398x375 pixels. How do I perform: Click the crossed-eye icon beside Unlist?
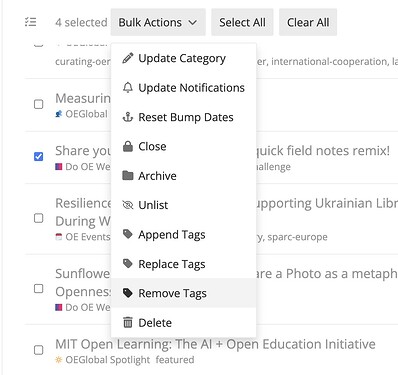pyautogui.click(x=128, y=205)
